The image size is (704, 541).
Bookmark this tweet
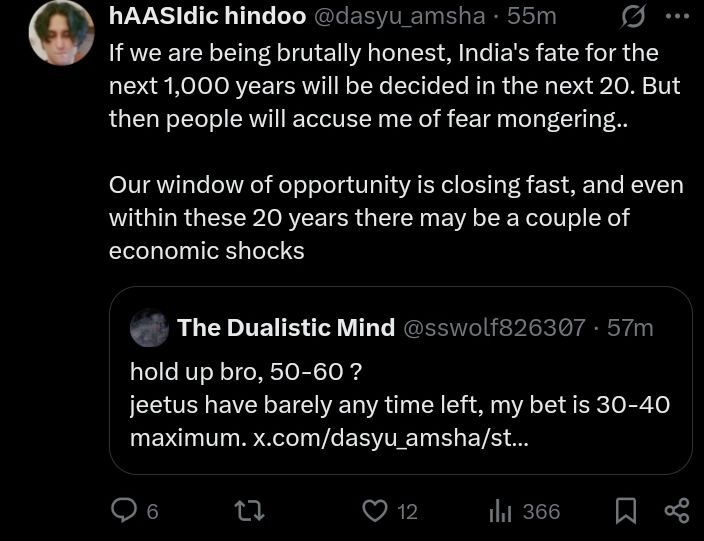[625, 511]
